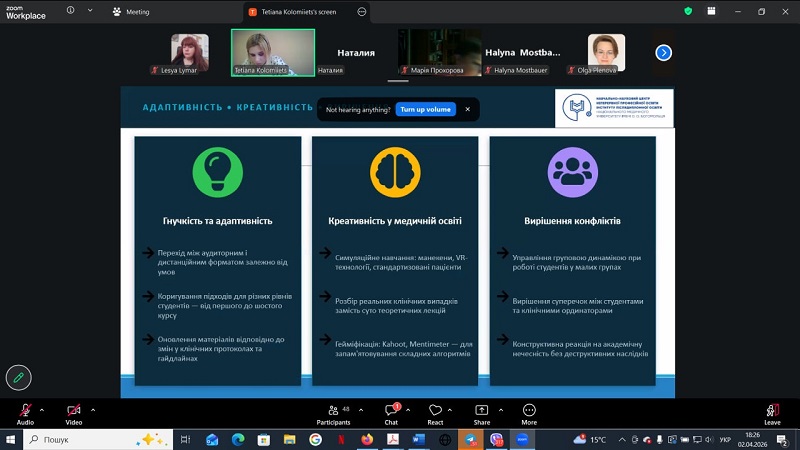The height and width of the screenshot is (450, 800).
Task: Expand the Participants options arrow
Action: pyautogui.click(x=360, y=409)
